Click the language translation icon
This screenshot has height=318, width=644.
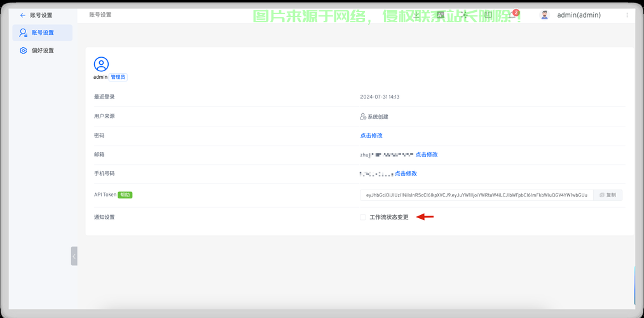click(x=440, y=15)
